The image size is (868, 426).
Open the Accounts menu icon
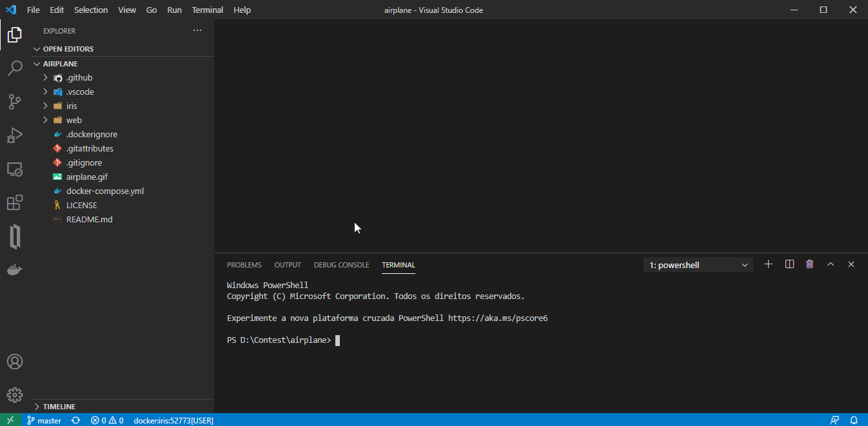click(15, 362)
